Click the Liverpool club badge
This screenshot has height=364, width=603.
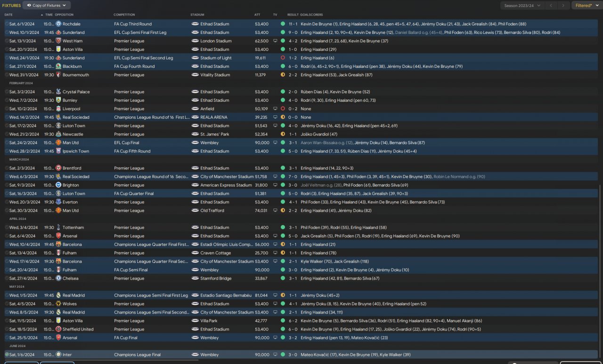point(58,109)
